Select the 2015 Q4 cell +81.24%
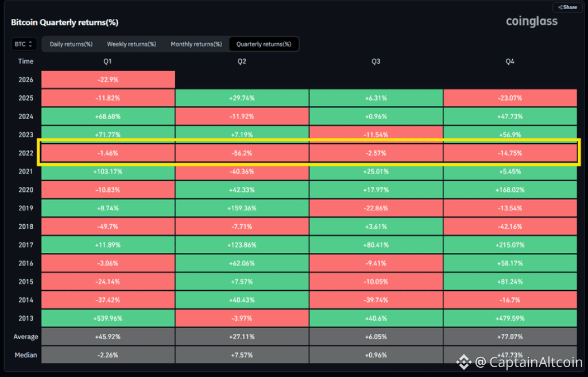The width and height of the screenshot is (588, 377). pos(510,282)
